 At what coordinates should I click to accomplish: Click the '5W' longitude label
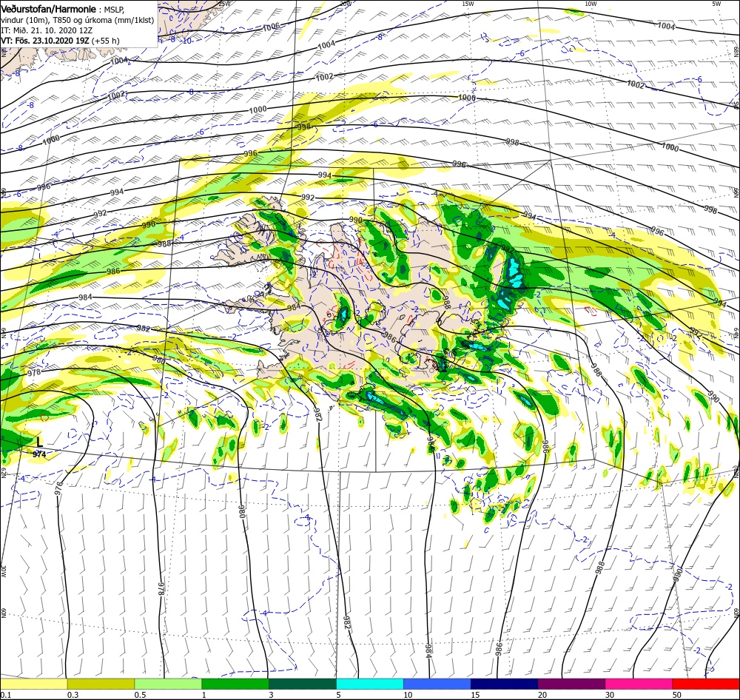(x=717, y=4)
